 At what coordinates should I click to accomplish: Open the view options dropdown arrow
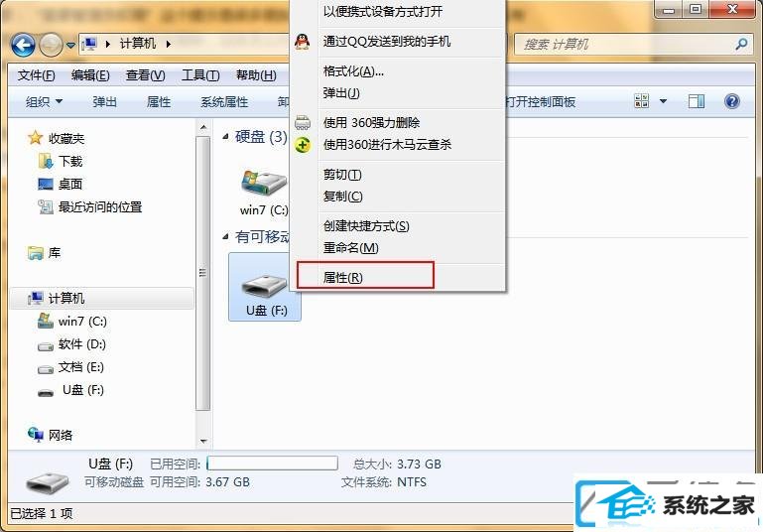tap(663, 101)
